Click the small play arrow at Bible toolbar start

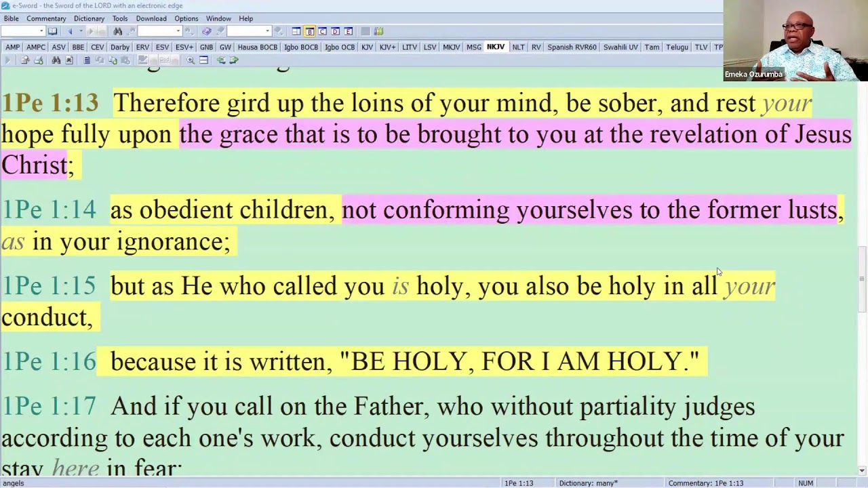point(7,60)
